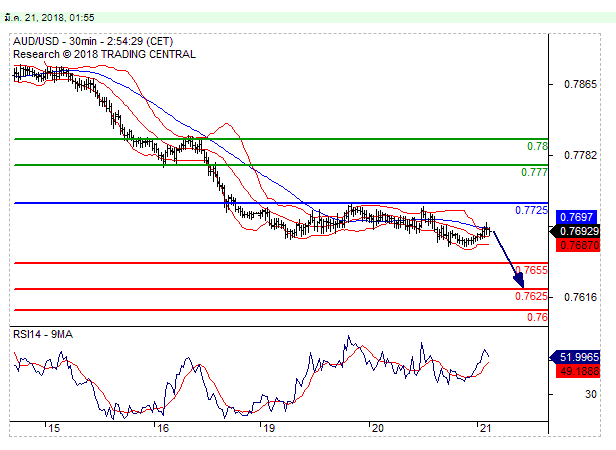Click the red 0.76870 price tag
This screenshot has width=616, height=450.
(x=578, y=245)
